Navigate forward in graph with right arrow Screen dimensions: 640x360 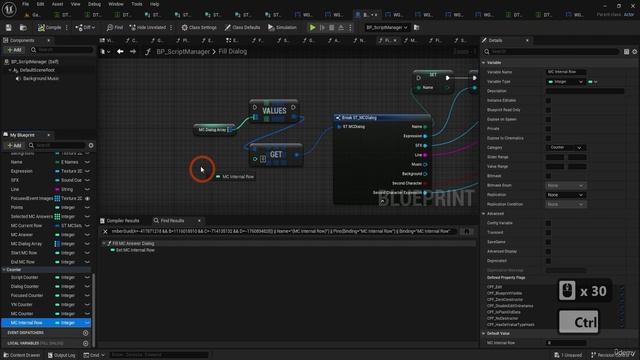(133, 51)
